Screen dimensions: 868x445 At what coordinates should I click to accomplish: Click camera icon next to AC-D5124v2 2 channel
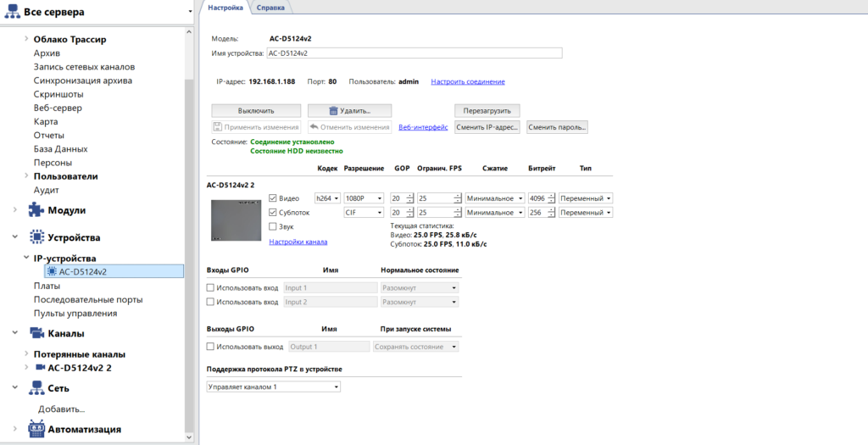click(x=39, y=368)
